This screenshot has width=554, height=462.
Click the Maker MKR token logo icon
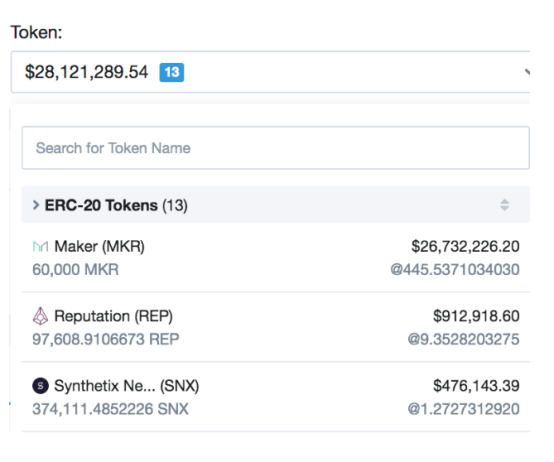coord(40,247)
